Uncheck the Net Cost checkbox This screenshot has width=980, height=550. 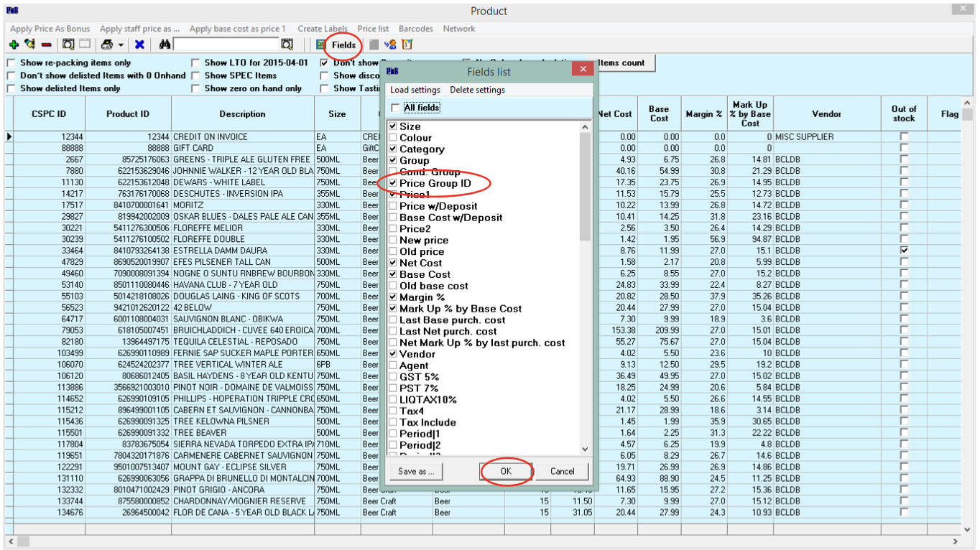click(x=392, y=264)
